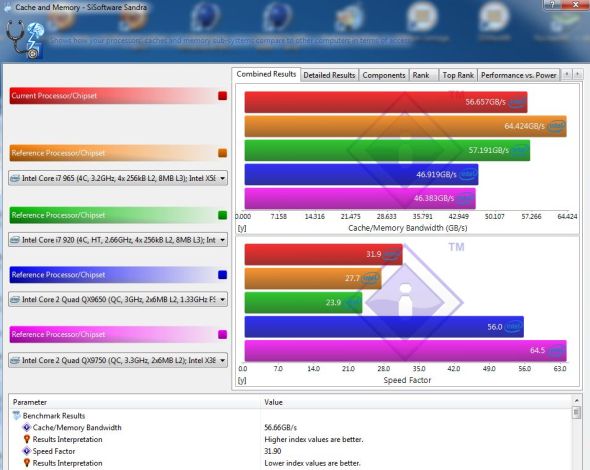
Task: Click the green 23.9 speed factor bar
Action: (303, 303)
